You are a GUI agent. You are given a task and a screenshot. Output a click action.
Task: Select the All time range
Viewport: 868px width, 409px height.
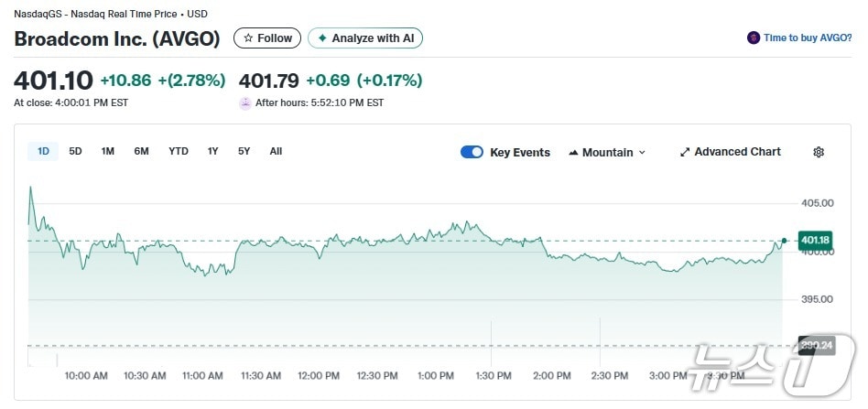click(x=276, y=151)
